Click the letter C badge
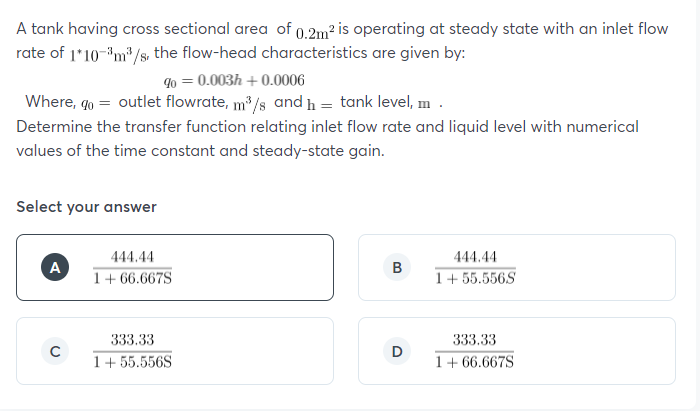The width and height of the screenshot is (700, 411). tap(55, 351)
